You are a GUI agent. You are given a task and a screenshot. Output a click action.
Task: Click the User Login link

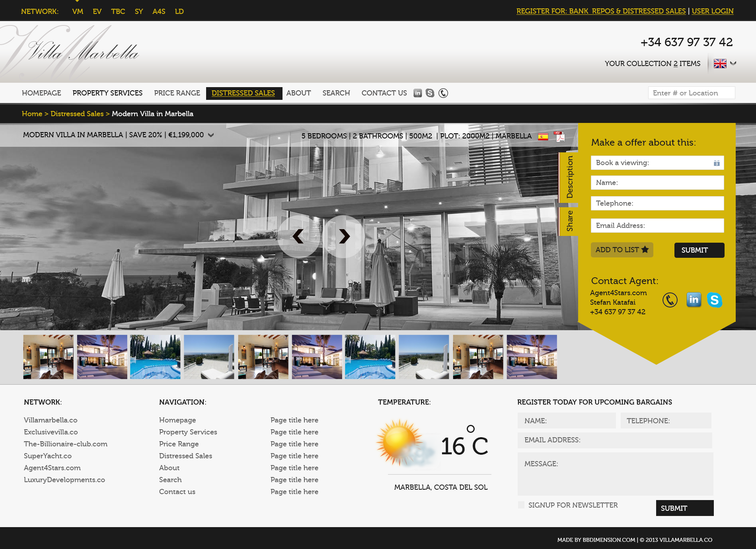click(x=712, y=11)
